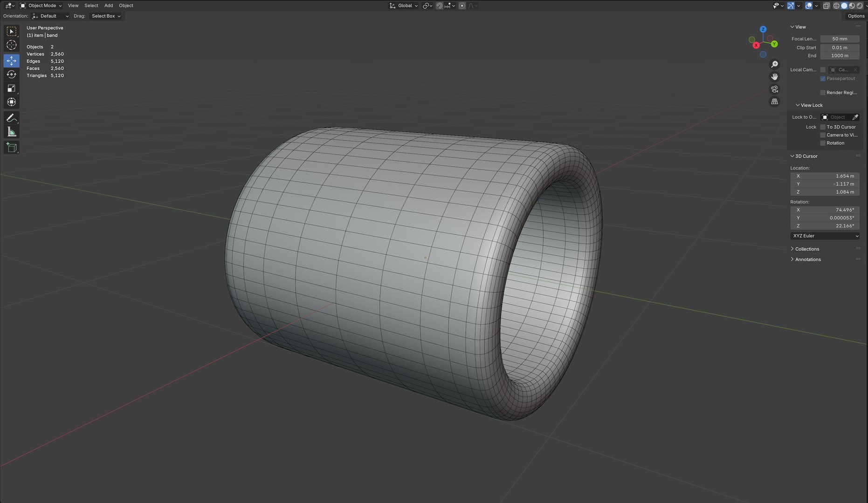Open the Object Mode dropdown
Viewport: 868px width, 503px height.
[x=41, y=6]
